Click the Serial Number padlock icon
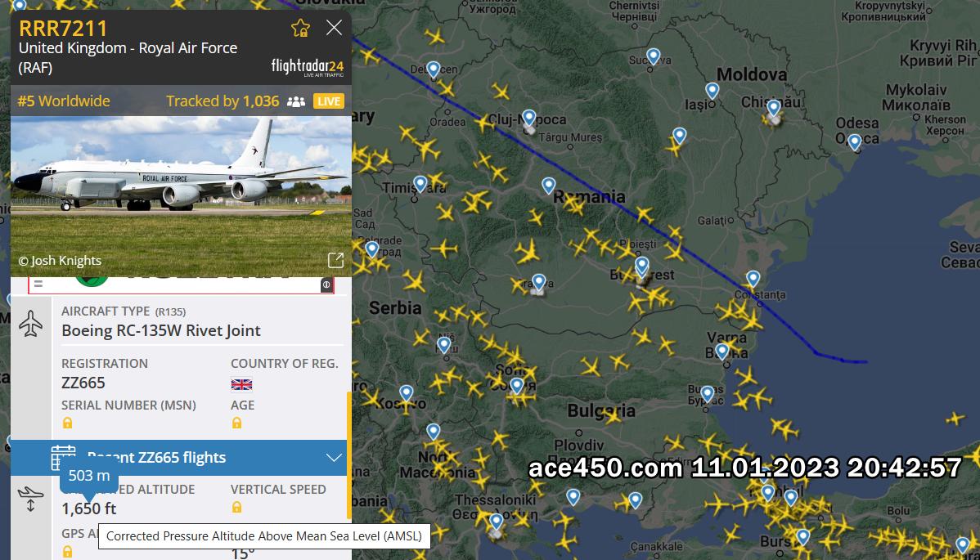The width and height of the screenshot is (980, 560). [x=68, y=423]
